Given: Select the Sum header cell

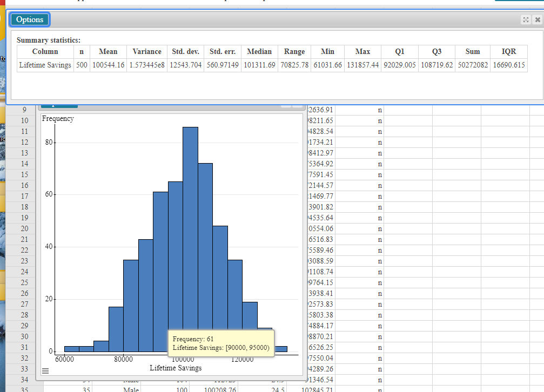Looking at the screenshot, I should 473,51.
